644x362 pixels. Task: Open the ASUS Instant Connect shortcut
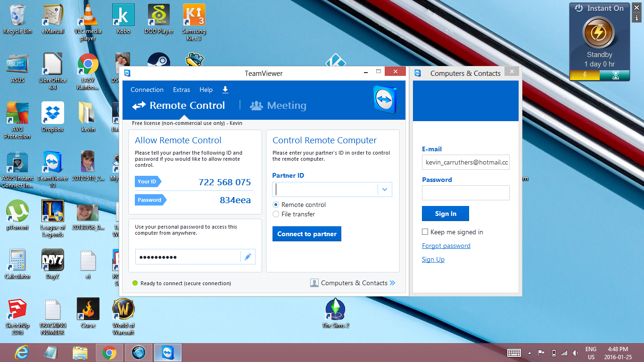coord(17,169)
